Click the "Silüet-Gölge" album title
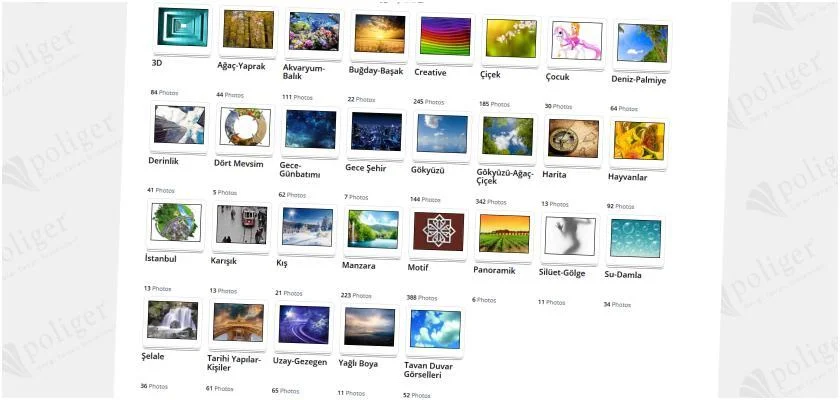 point(561,273)
